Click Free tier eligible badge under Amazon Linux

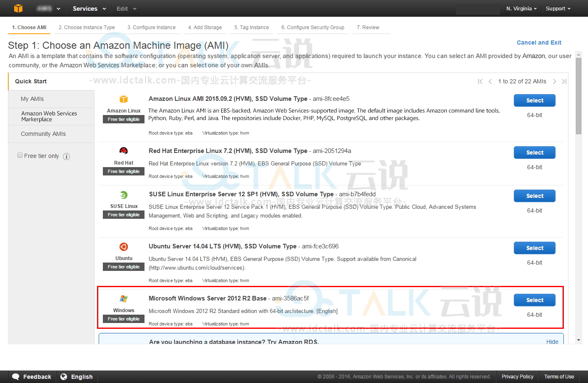point(124,119)
